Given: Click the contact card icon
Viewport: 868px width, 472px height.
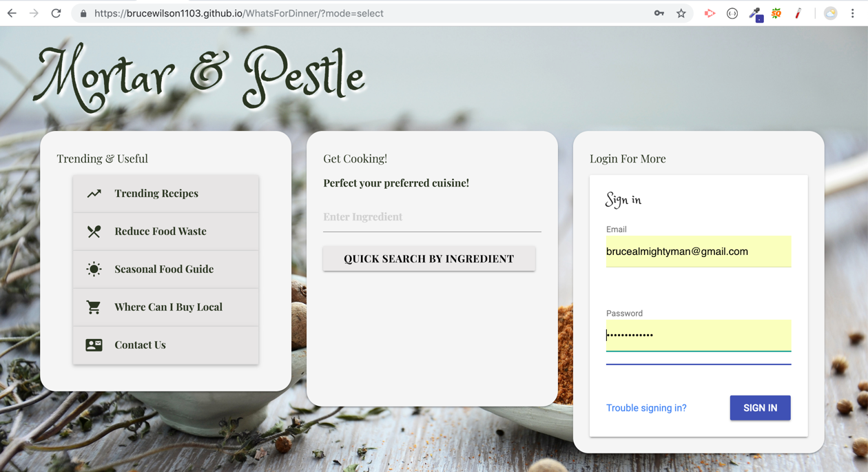Looking at the screenshot, I should pos(94,345).
